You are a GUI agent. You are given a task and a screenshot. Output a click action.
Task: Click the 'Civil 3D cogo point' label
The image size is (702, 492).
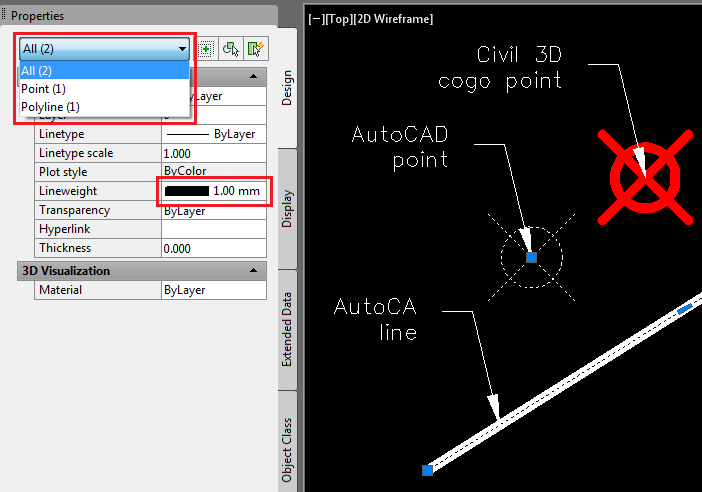coord(500,68)
